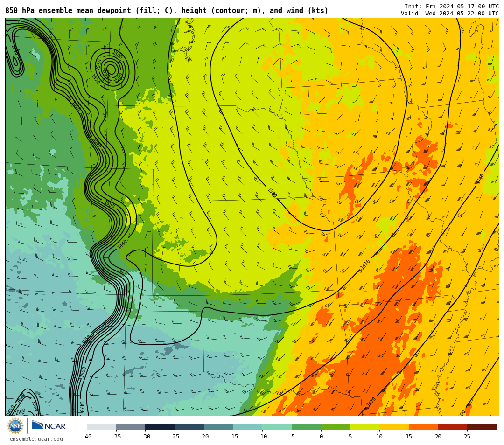Click the 5 colorbar tick label
The width and height of the screenshot is (504, 445).
[350, 436]
